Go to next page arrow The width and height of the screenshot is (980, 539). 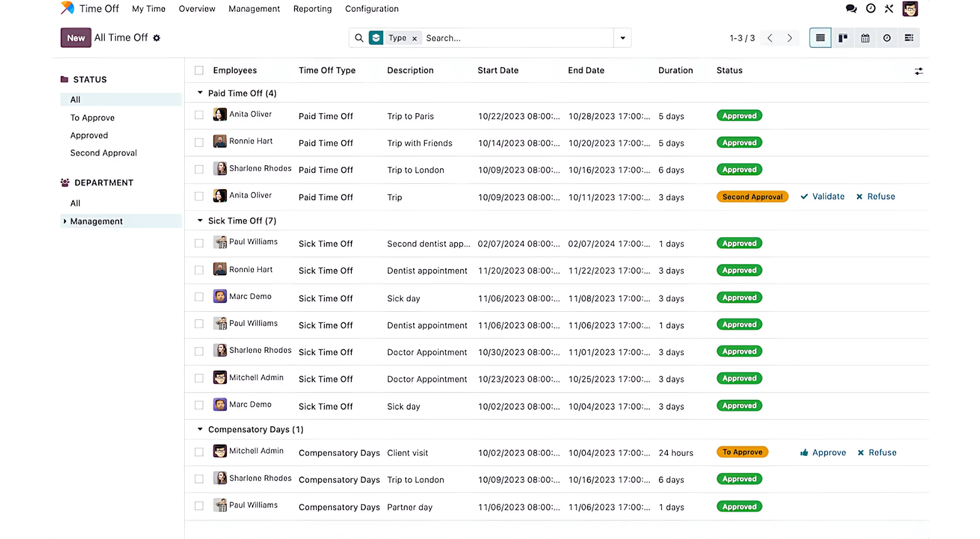pyautogui.click(x=789, y=38)
